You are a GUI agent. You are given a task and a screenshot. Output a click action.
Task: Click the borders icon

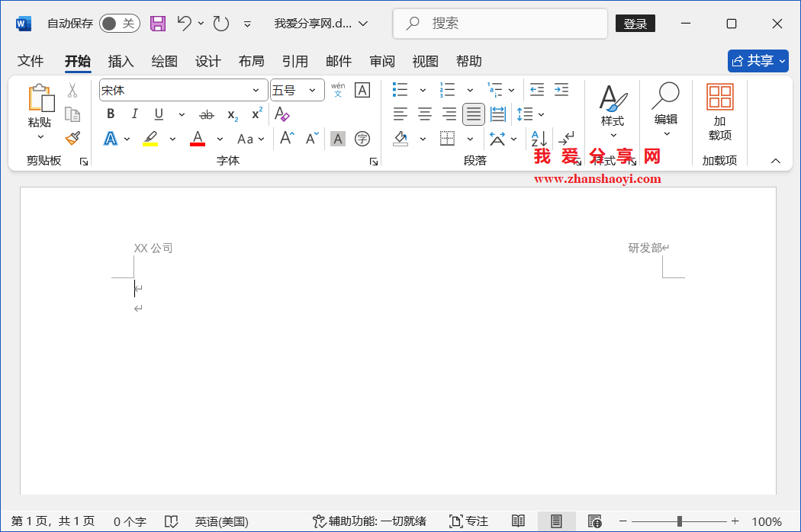point(448,139)
